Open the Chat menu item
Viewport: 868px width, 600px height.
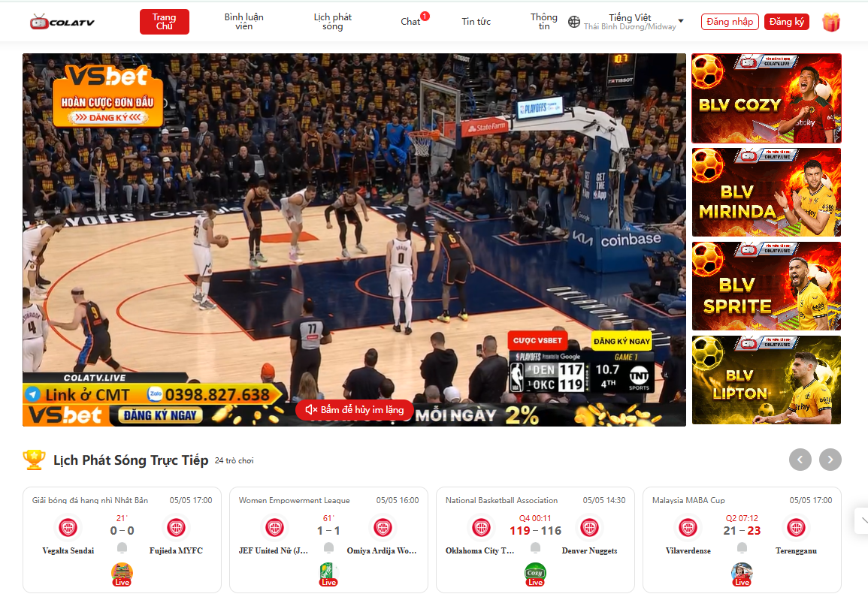pyautogui.click(x=411, y=22)
